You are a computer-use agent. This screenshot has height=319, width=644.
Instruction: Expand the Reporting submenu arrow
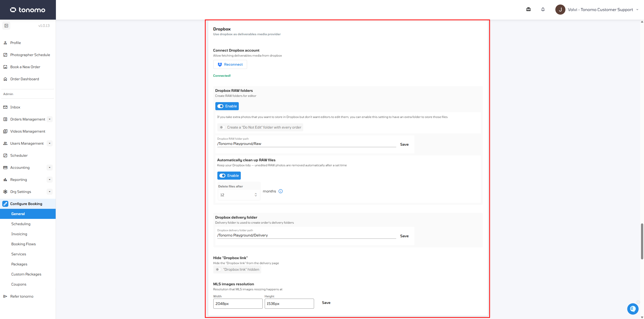pyautogui.click(x=50, y=180)
